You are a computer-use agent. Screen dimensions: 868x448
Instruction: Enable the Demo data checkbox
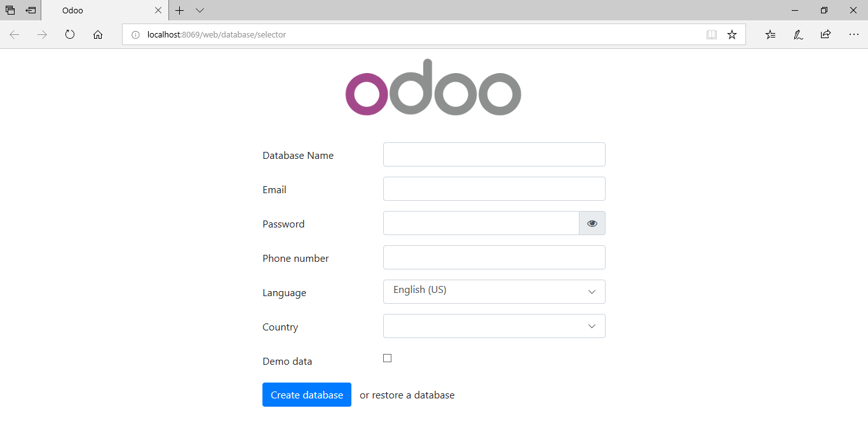pos(388,358)
